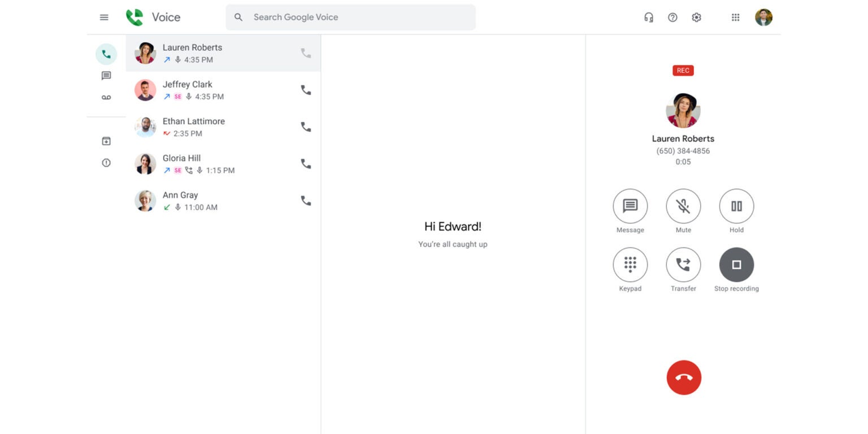Select the Ethan Lattimore call entry

coord(215,127)
